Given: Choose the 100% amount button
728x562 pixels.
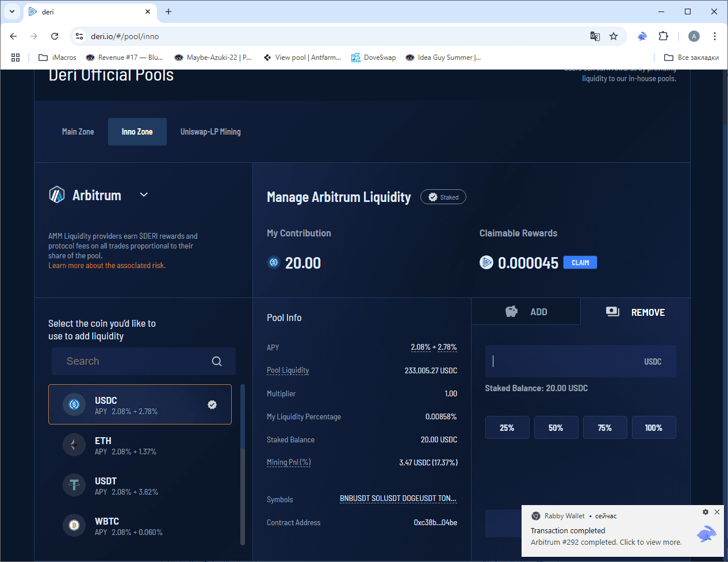Looking at the screenshot, I should click(654, 427).
